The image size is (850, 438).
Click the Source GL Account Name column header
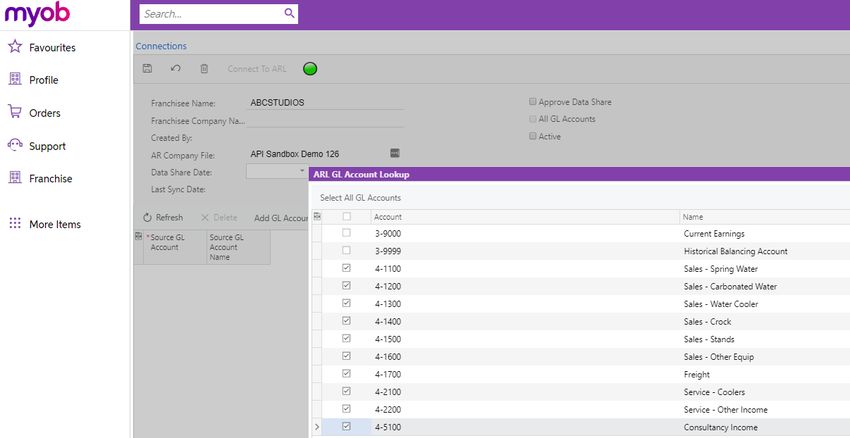[x=238, y=247]
